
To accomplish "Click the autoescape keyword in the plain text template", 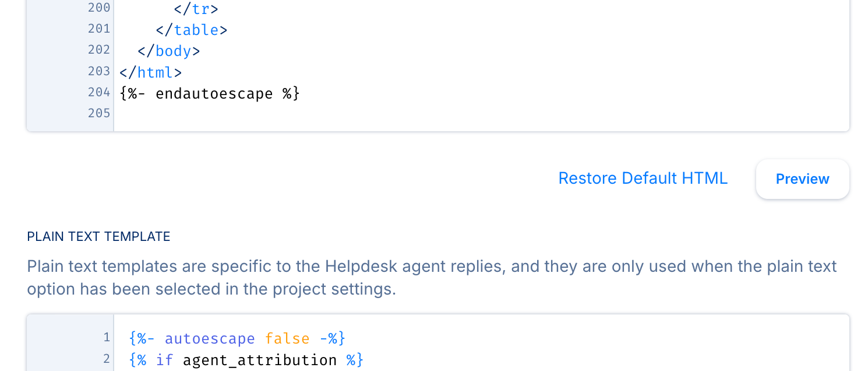I will tap(210, 339).
